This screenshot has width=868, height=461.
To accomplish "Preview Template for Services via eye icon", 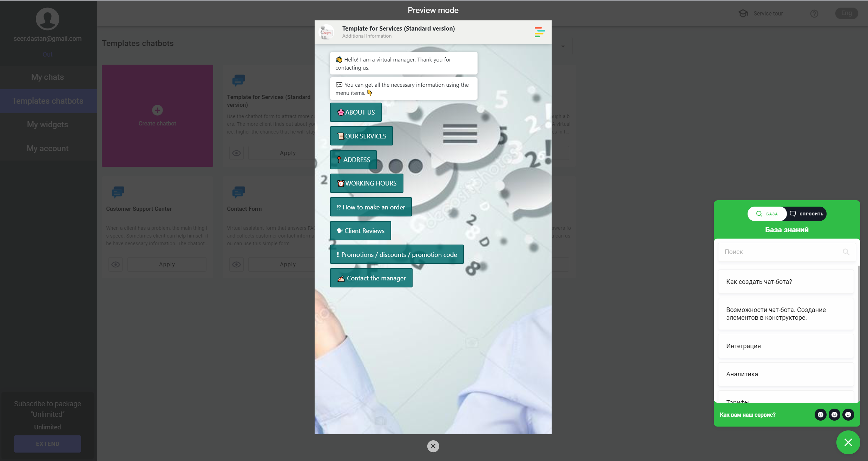I will 237,153.
